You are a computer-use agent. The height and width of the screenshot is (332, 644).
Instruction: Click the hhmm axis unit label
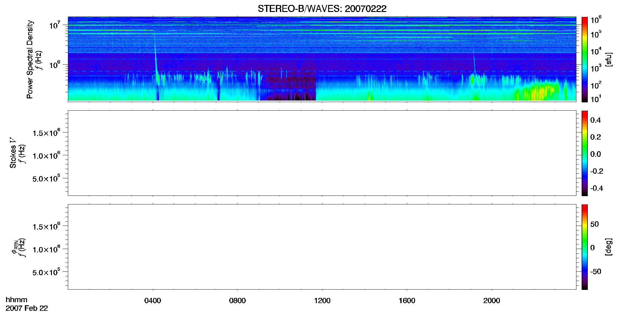point(17,300)
